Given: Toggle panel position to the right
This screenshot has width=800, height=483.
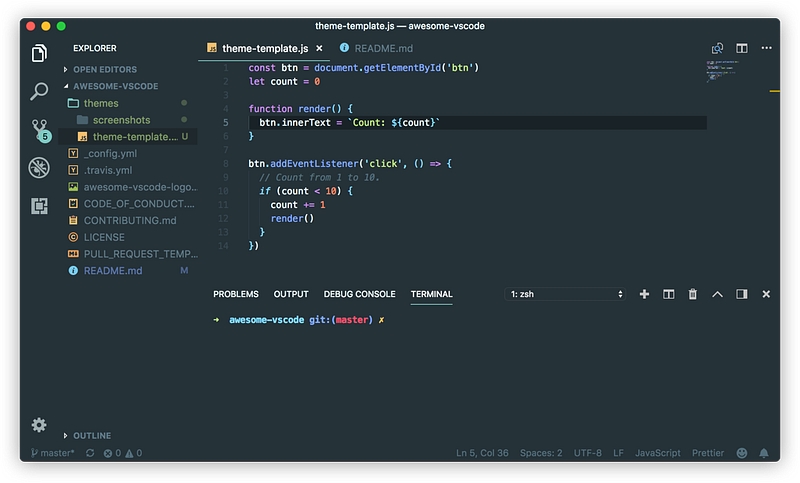Looking at the screenshot, I should tap(741, 294).
